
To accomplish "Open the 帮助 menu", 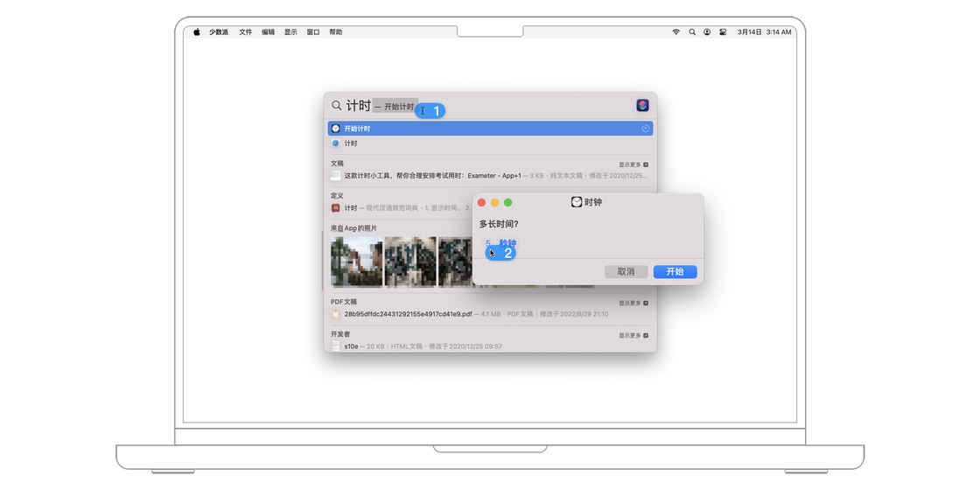I will pos(336,31).
